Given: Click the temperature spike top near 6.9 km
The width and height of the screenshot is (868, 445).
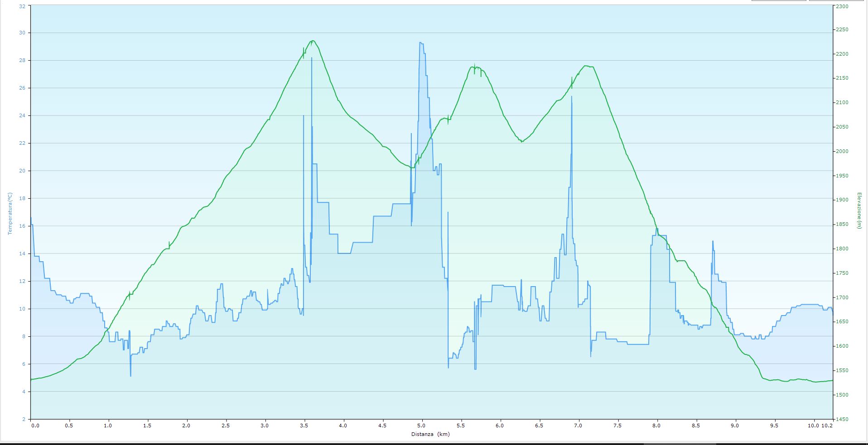Looking at the screenshot, I should pyautogui.click(x=572, y=96).
